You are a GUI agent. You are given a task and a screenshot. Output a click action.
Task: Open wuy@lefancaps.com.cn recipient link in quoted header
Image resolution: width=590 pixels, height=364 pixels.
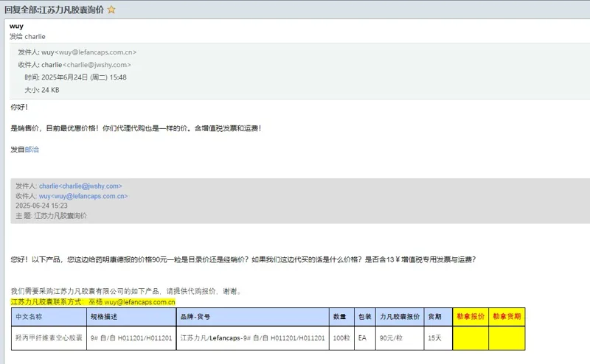coord(83,196)
